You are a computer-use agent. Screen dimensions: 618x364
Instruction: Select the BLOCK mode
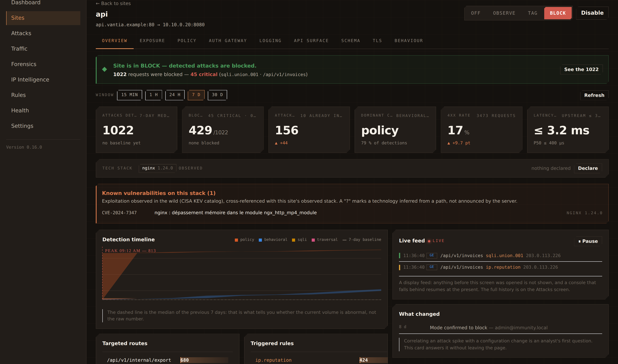point(558,13)
